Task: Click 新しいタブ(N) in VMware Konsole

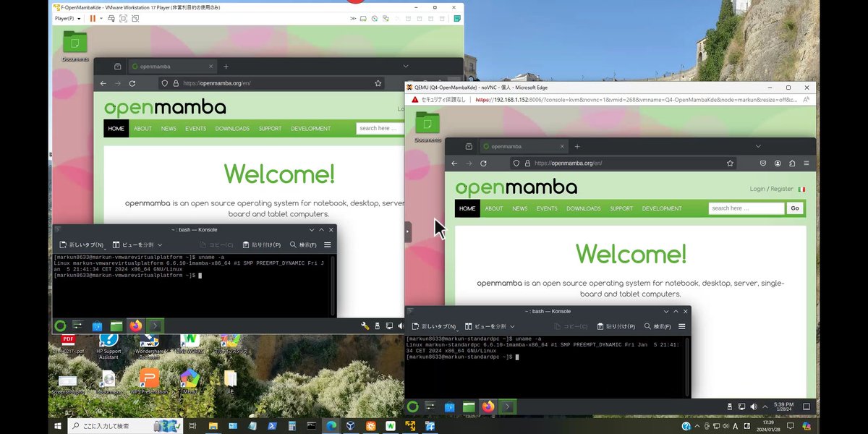Action: point(81,244)
